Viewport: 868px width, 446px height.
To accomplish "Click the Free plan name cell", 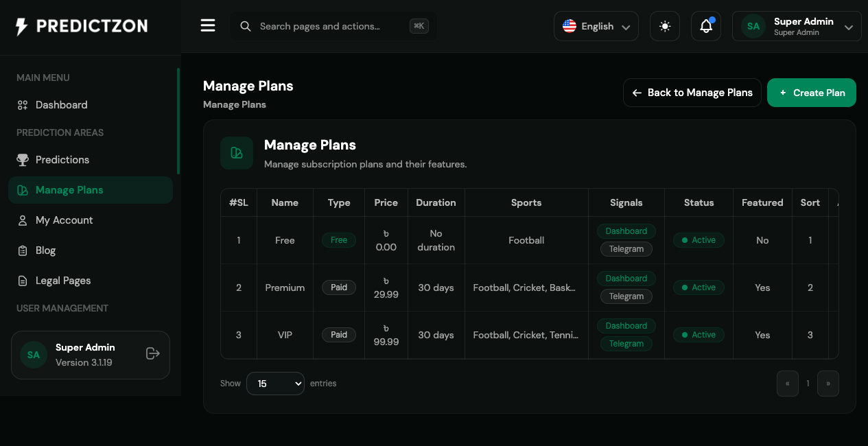I will [285, 240].
